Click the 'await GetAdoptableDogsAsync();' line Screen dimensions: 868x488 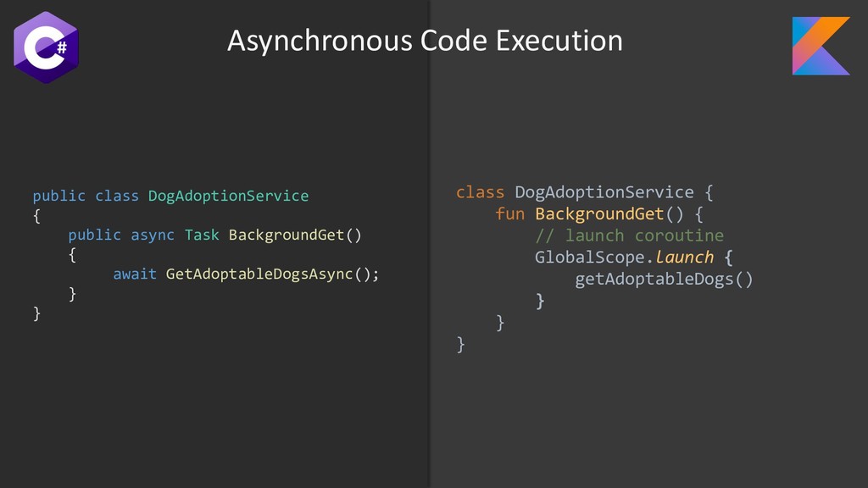[247, 274]
